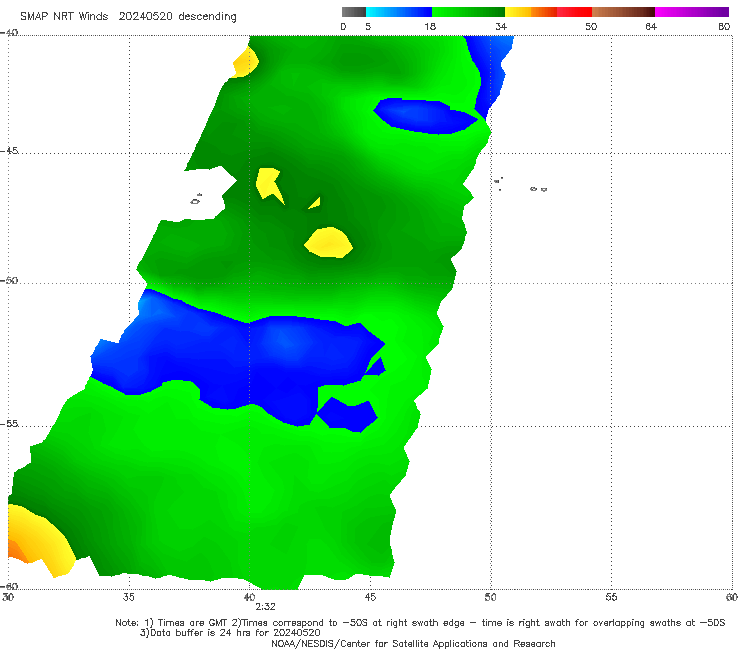Select the cyan-to-blue segment of the color bar
Image resolution: width=740 pixels, height=650 pixels.
point(399,12)
